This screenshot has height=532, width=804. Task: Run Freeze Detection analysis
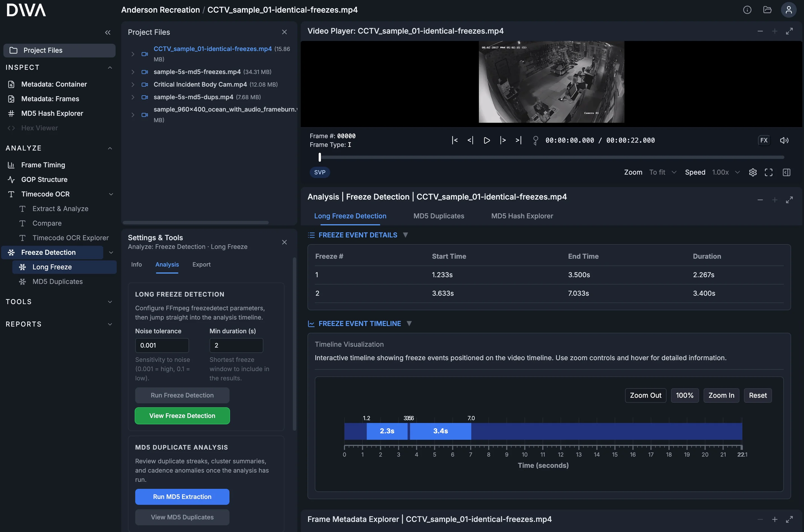point(182,395)
